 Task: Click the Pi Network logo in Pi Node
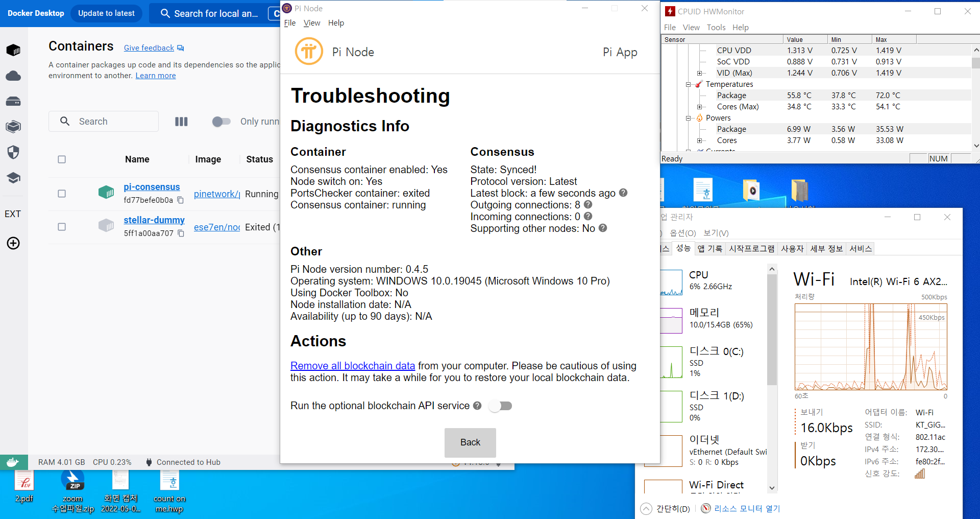(309, 52)
